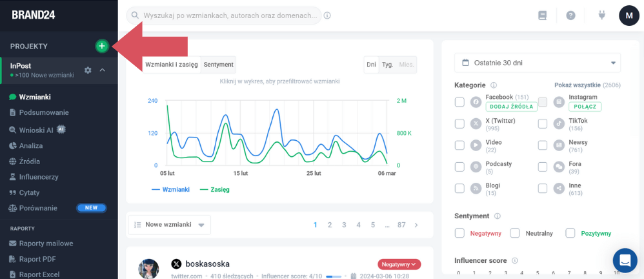Switch to Sentyment chart tab
The image size is (644, 279).
pos(219,65)
